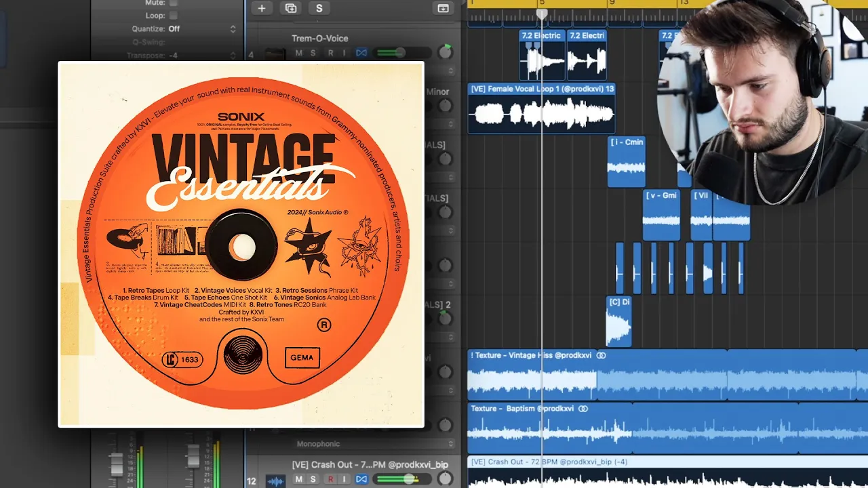868x488 pixels.
Task: Click the right channel strip volume fader
Action: point(194,456)
